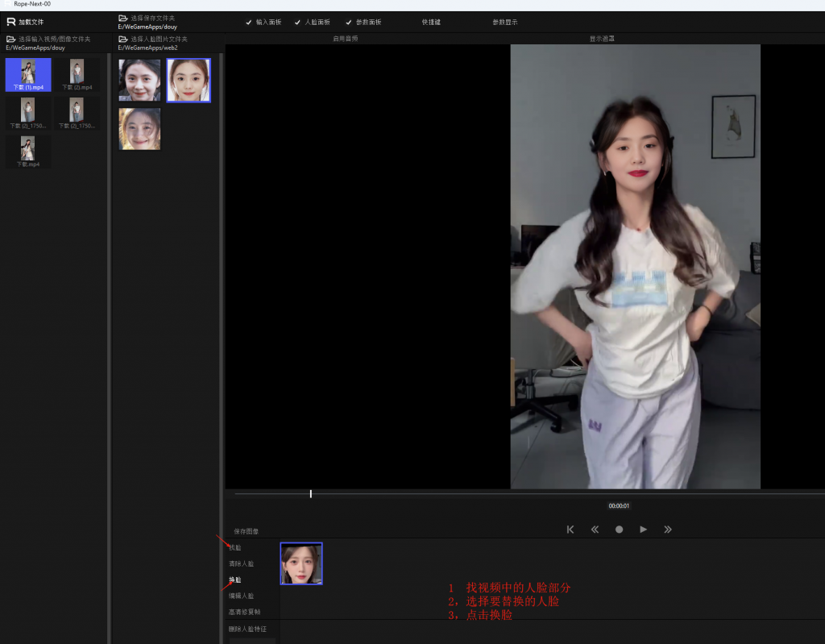Click 删除人脸特征 button

coord(247,629)
